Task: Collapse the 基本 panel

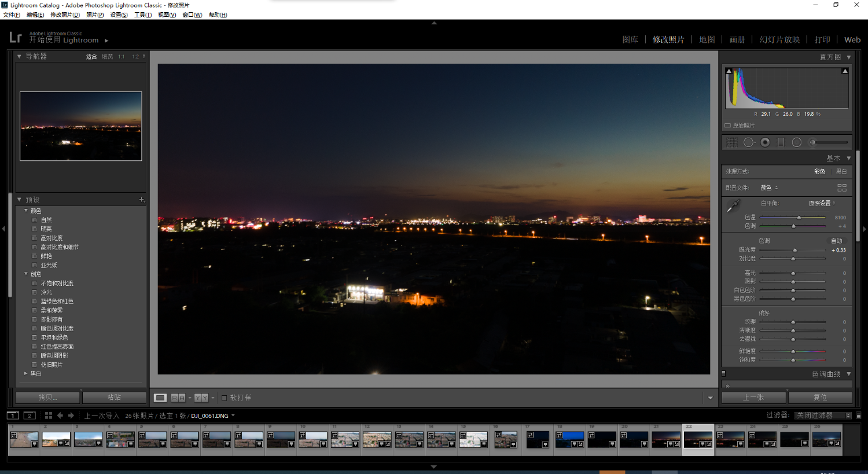Action: pyautogui.click(x=849, y=158)
